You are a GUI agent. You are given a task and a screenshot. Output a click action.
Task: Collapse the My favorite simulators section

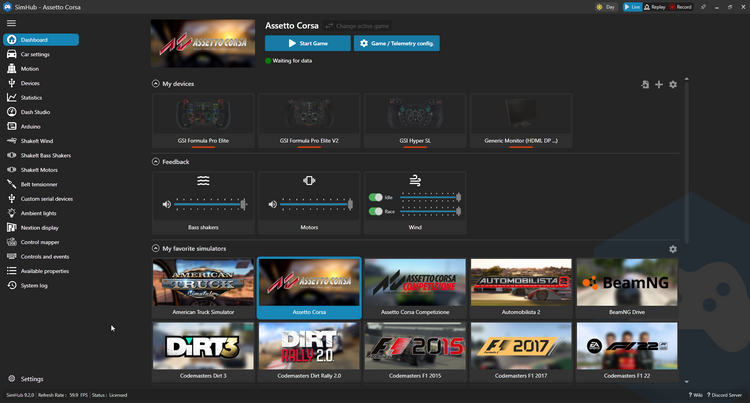155,248
